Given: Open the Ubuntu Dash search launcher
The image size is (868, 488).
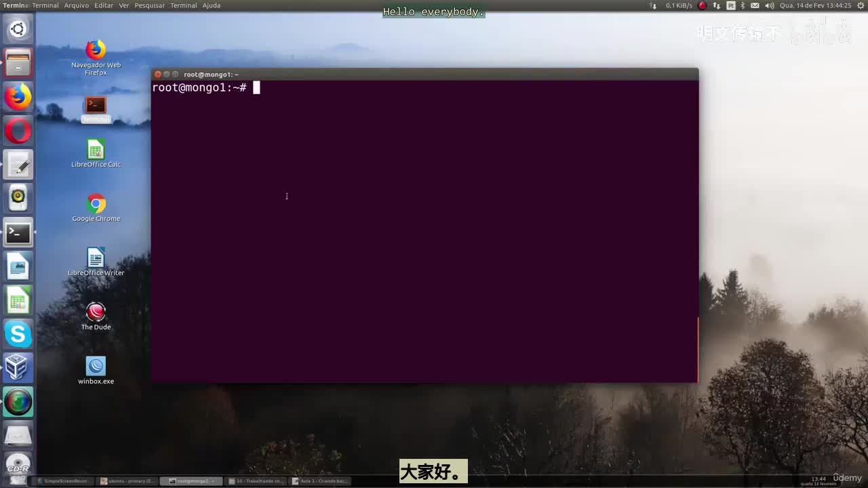Looking at the screenshot, I should (x=18, y=29).
